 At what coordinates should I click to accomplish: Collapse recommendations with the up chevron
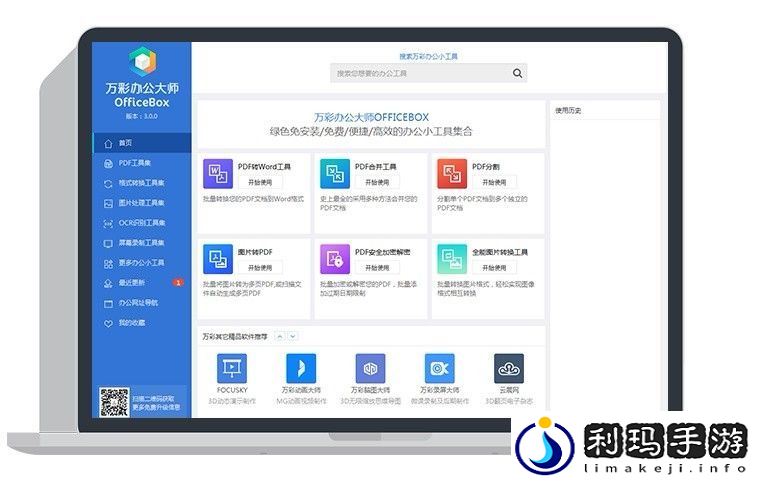tap(280, 336)
